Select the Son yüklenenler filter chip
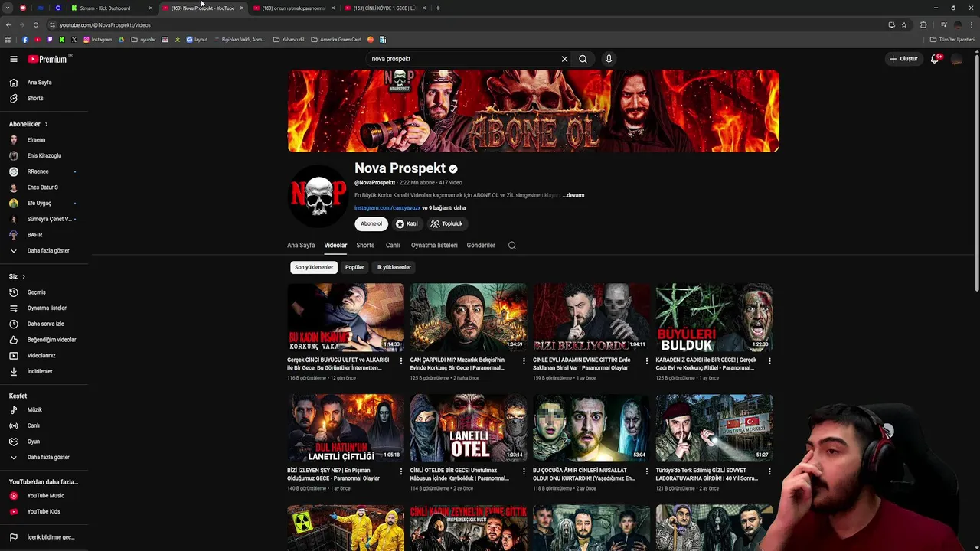The image size is (980, 551). point(314,267)
